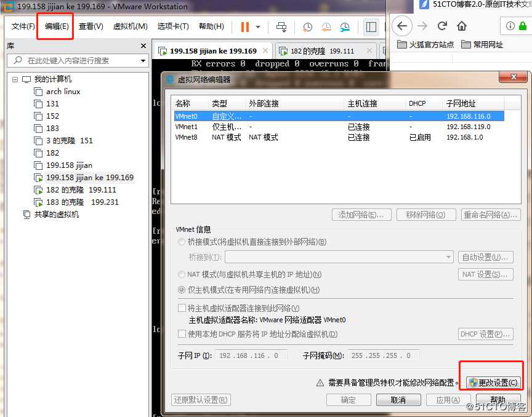Collapse the 我的计算机 tree node

(14, 78)
